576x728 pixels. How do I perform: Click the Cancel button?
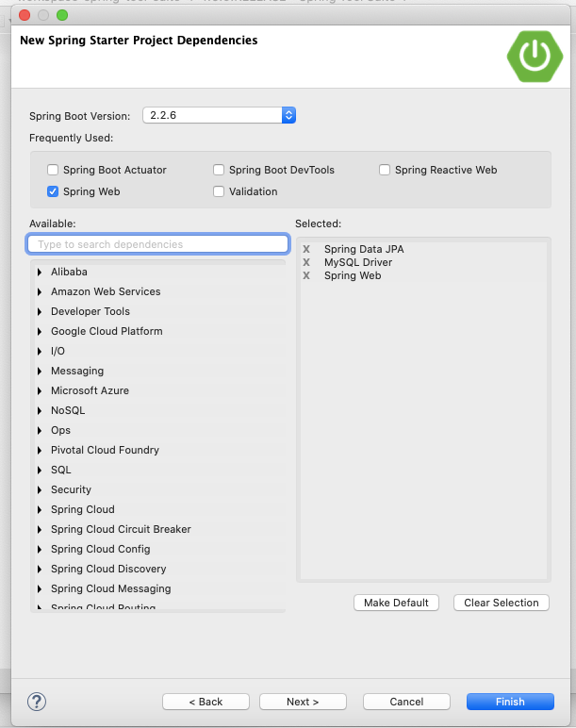[406, 702]
